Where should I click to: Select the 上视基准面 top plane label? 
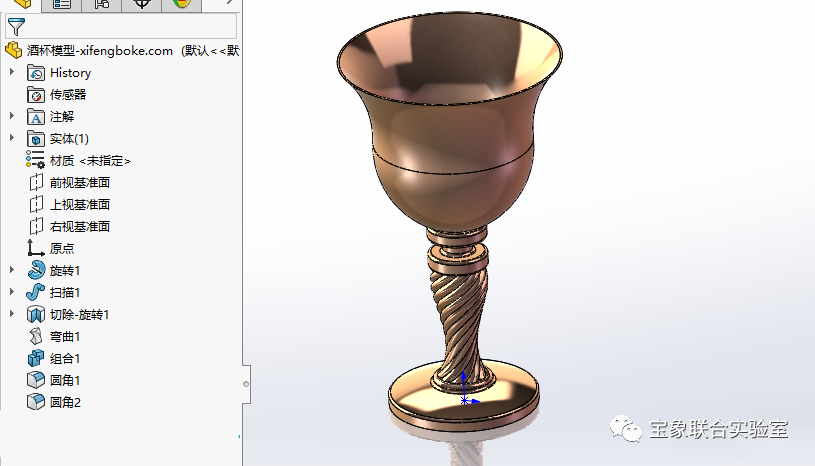click(x=80, y=205)
